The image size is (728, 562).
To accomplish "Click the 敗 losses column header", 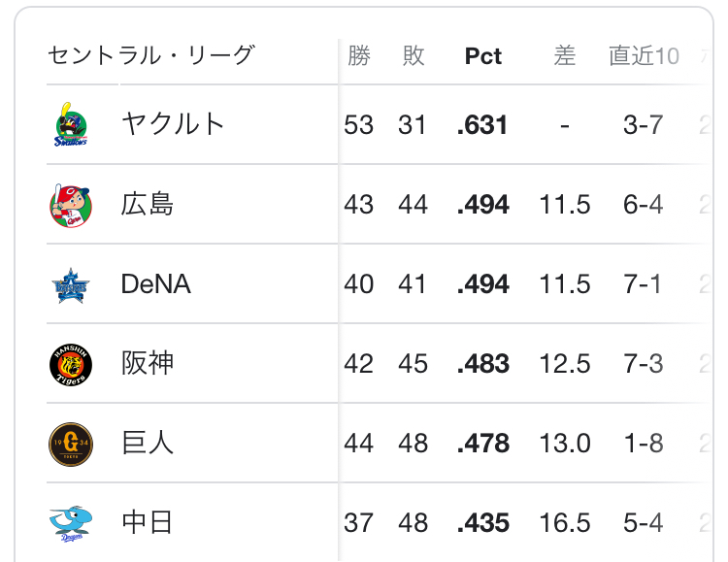I will point(414,56).
